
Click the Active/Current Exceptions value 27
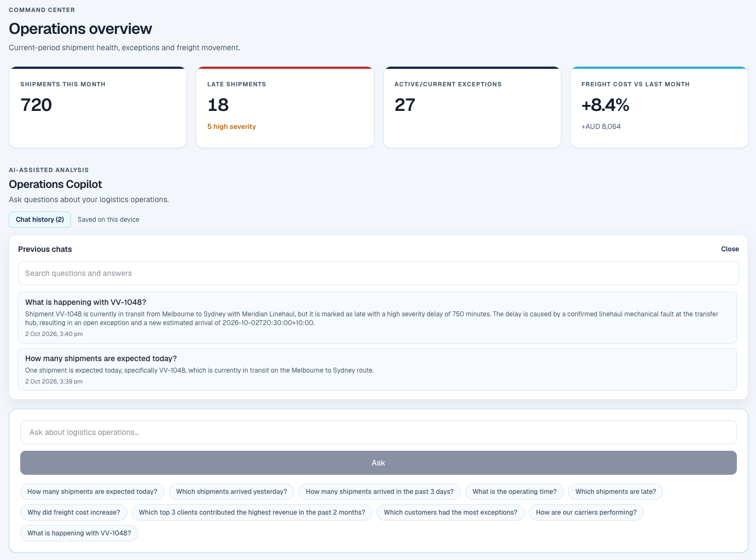(405, 105)
